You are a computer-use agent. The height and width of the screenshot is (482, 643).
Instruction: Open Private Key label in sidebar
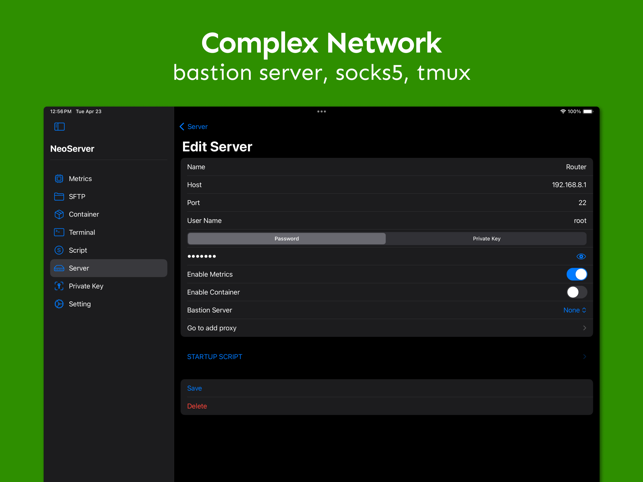[x=86, y=286]
